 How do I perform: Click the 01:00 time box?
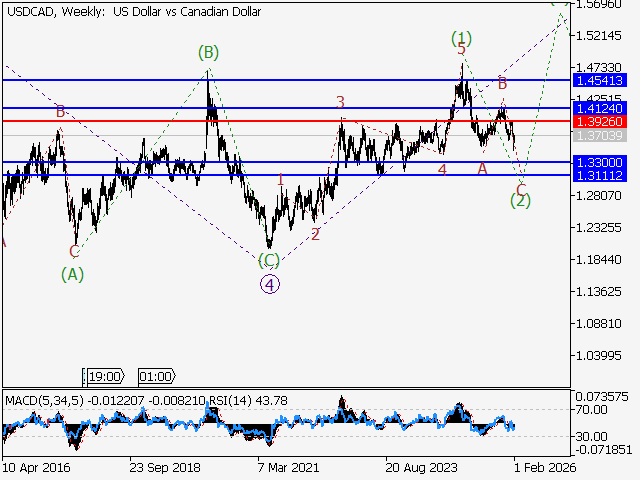coord(155,377)
